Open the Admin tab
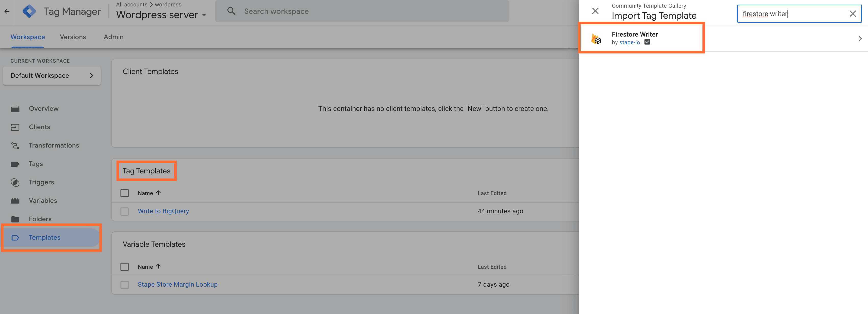 pos(113,37)
